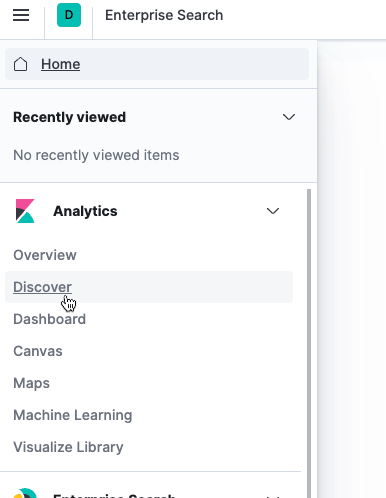This screenshot has width=386, height=498.
Task: Open the Visualize Library
Action: (x=68, y=447)
